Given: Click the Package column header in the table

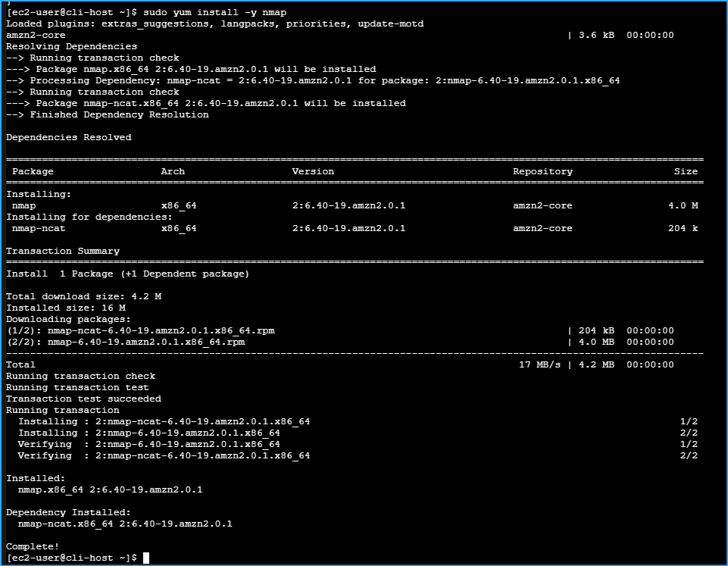Looking at the screenshot, I should tap(33, 171).
